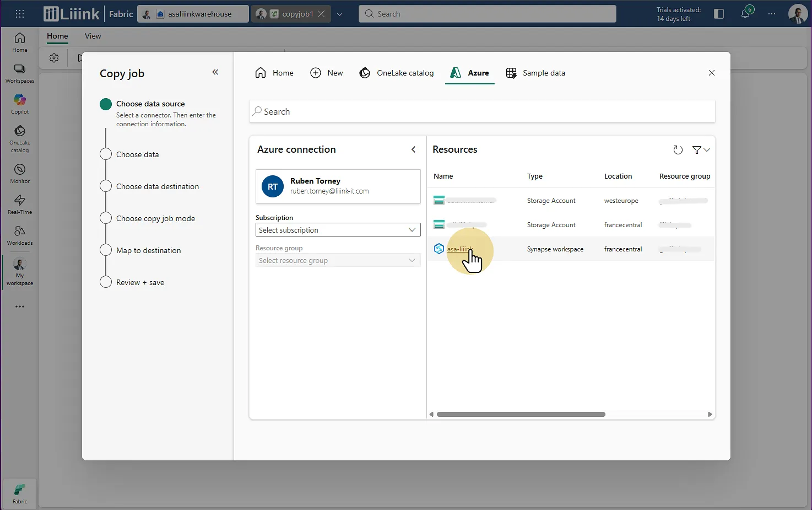This screenshot has height=510, width=812.
Task: Select the Map to destination step
Action: click(148, 250)
